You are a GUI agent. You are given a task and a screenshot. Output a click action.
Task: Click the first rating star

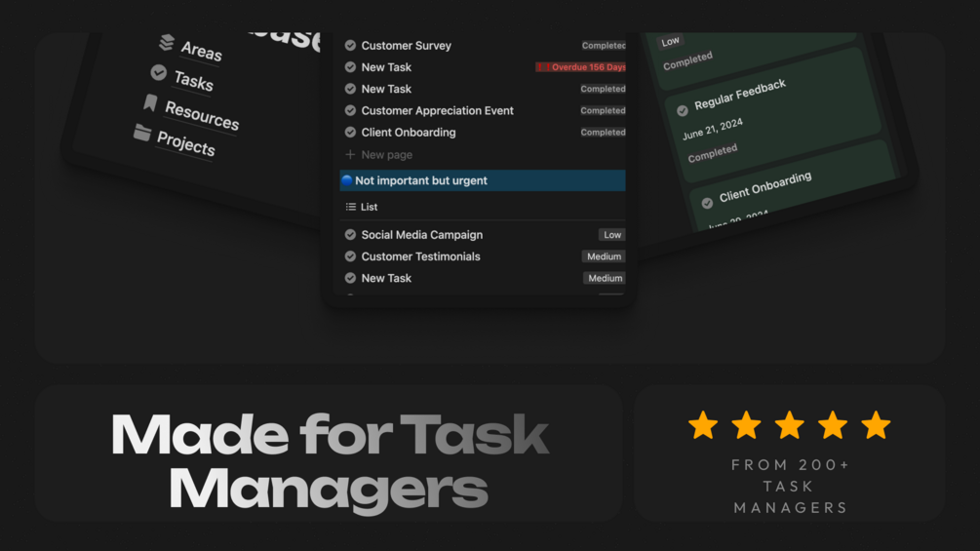point(703,425)
